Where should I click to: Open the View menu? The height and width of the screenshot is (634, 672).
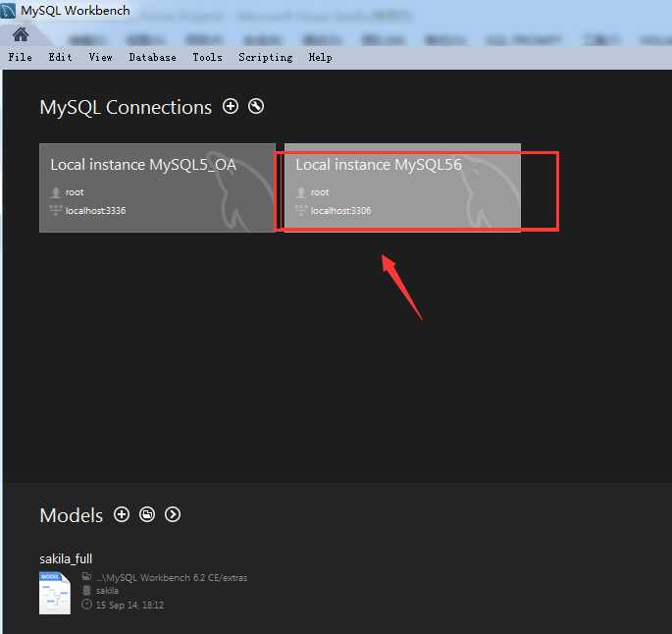pyautogui.click(x=100, y=58)
